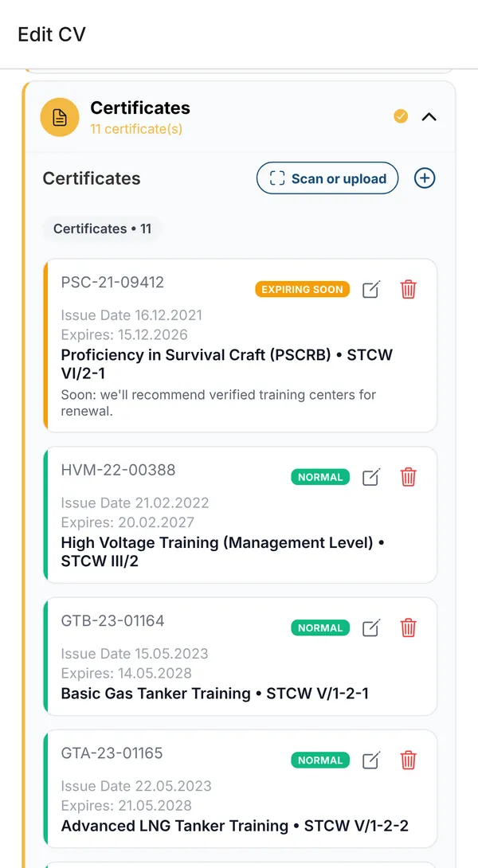This screenshot has width=478, height=868.
Task: Click NORMAL badge on GTB-23-01164
Action: click(x=320, y=628)
